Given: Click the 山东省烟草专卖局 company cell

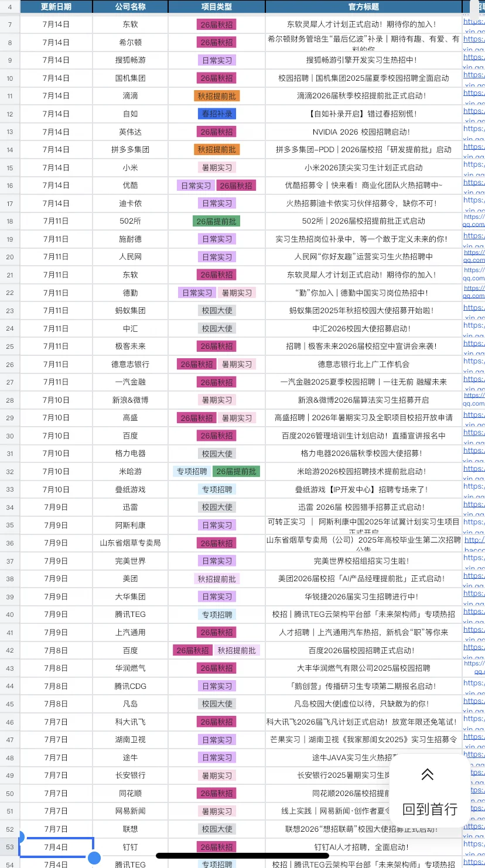Looking at the screenshot, I should [131, 543].
